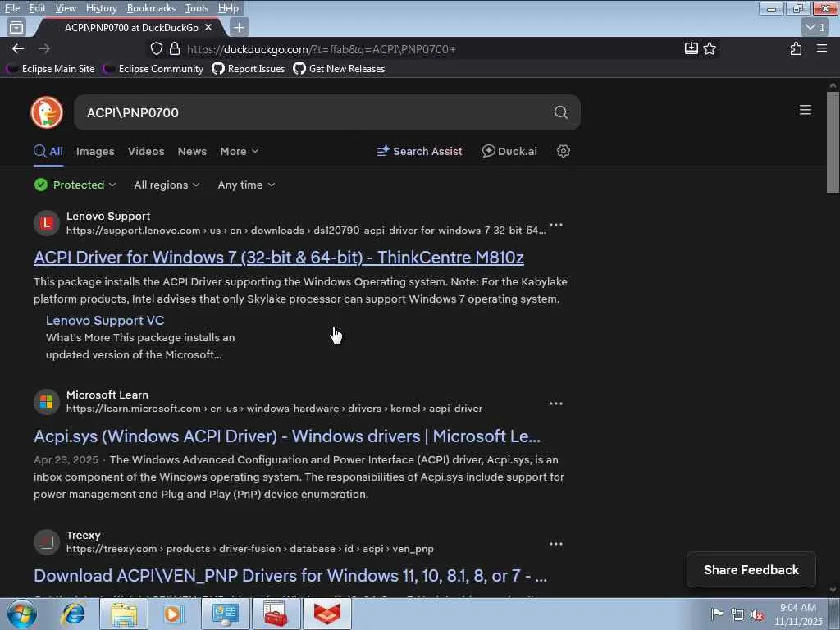The height and width of the screenshot is (630, 840).
Task: Open the Bookmarks menu
Action: point(151,8)
